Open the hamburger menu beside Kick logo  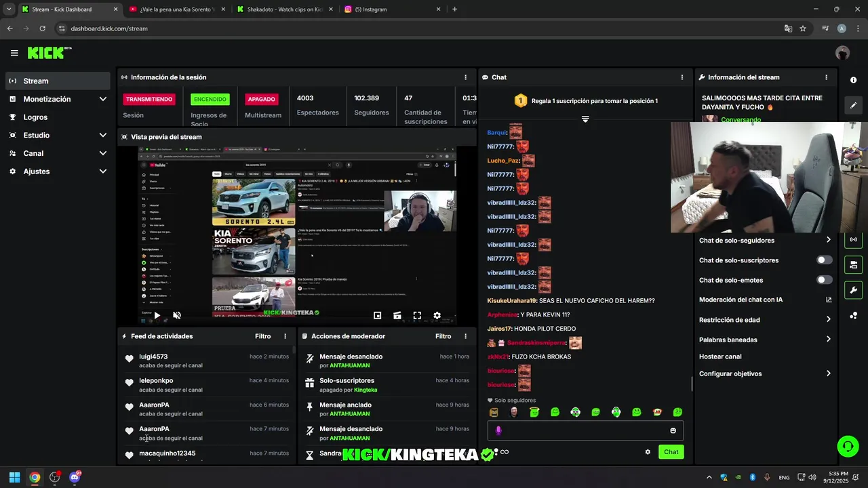coord(14,53)
